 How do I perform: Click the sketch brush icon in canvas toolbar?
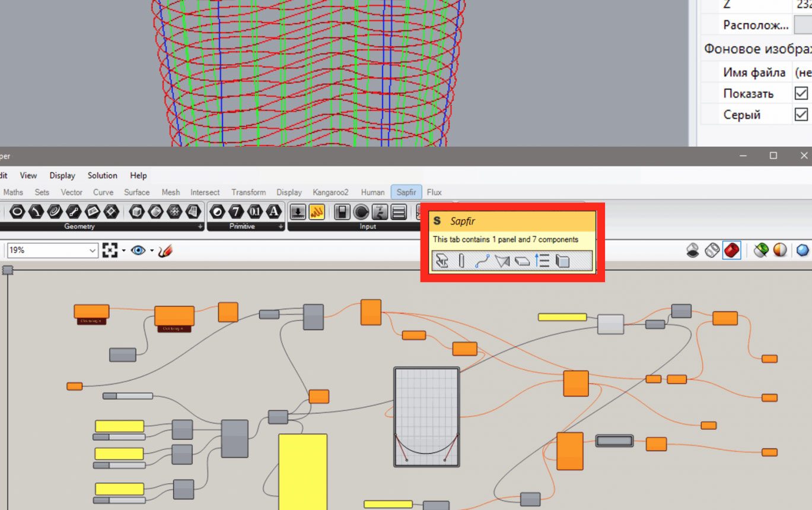[x=165, y=251]
